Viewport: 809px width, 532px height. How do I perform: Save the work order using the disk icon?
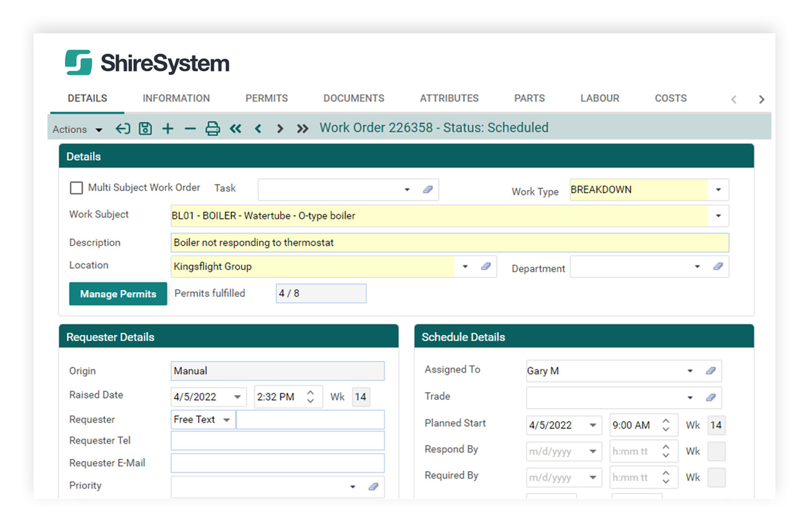click(145, 129)
